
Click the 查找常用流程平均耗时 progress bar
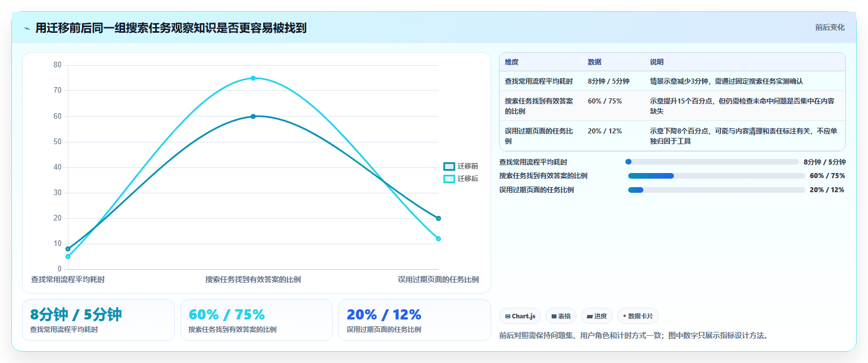[x=712, y=162]
